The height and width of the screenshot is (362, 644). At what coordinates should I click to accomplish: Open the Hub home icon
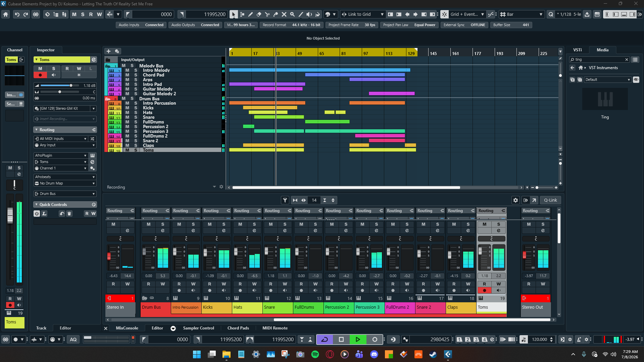pos(5,14)
